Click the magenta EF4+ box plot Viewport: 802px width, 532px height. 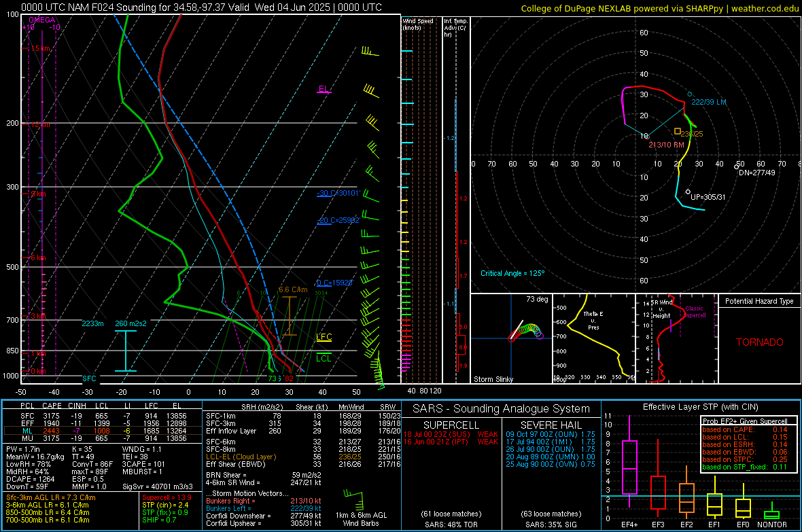(x=629, y=467)
